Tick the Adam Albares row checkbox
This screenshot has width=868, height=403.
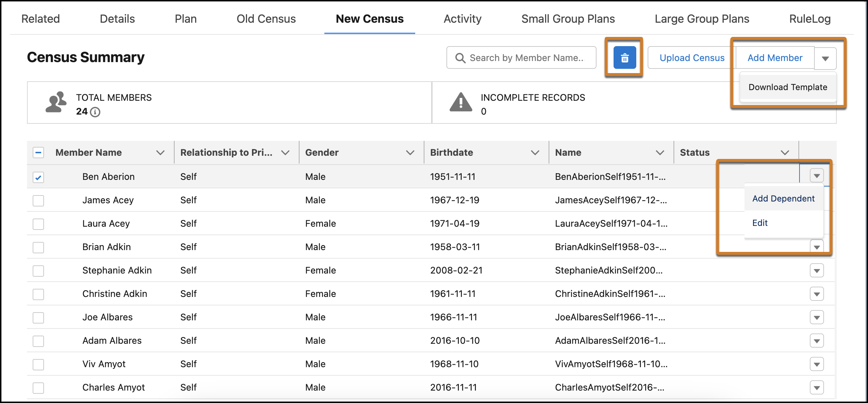coord(38,341)
